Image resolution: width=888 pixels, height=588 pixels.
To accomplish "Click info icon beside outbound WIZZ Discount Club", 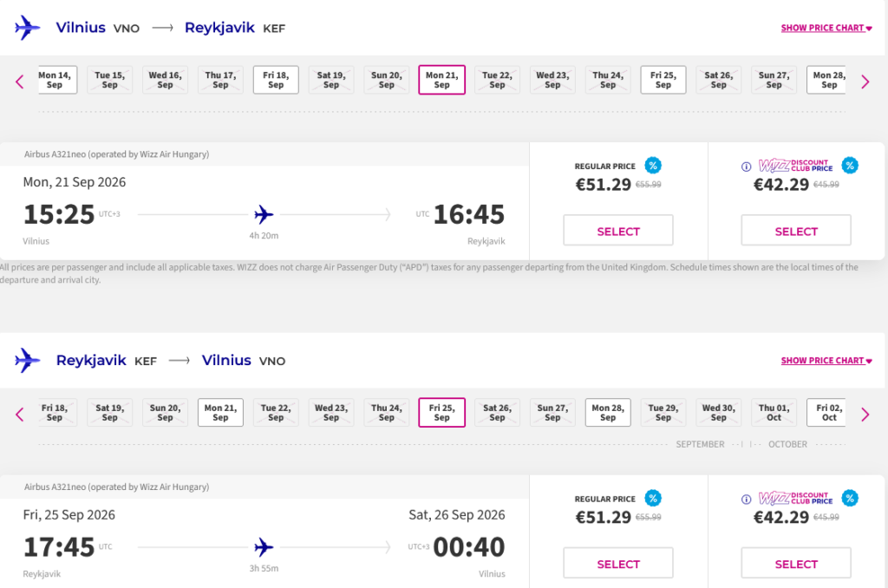I will click(x=747, y=167).
